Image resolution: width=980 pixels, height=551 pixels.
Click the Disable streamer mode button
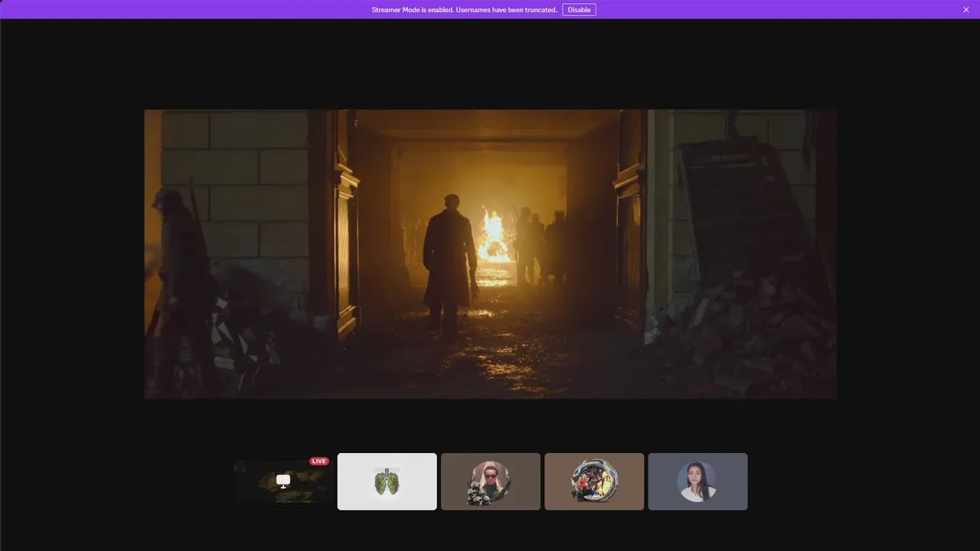[579, 10]
